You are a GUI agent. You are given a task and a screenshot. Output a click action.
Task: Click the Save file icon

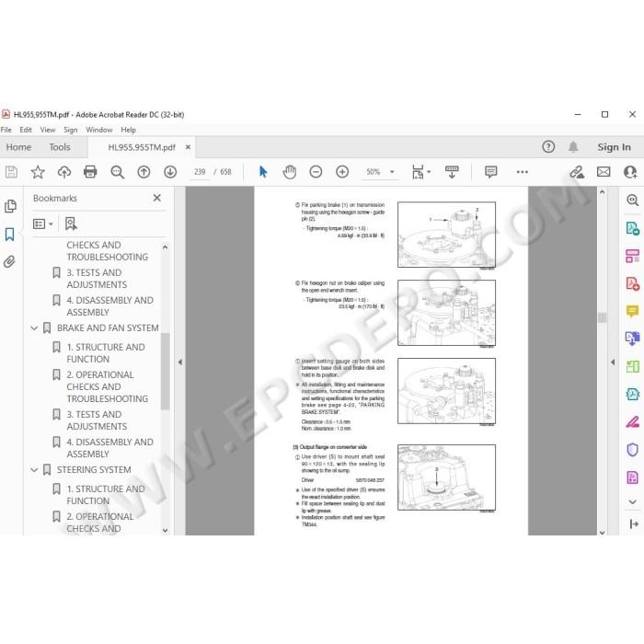11,172
